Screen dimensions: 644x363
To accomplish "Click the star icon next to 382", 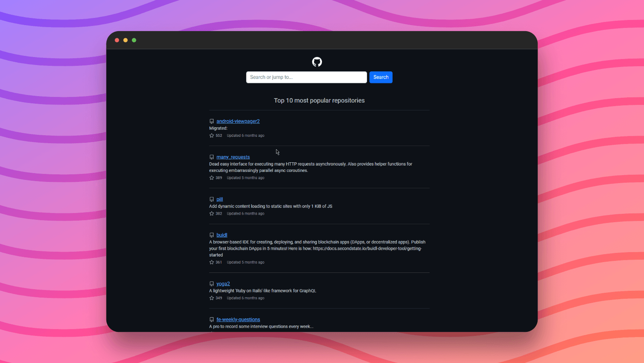I will 212,214.
